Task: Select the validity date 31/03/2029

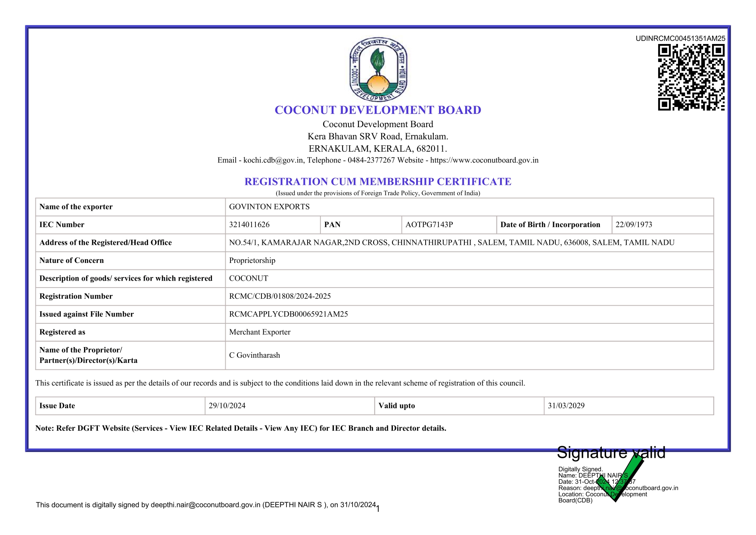Action: [x=566, y=406]
